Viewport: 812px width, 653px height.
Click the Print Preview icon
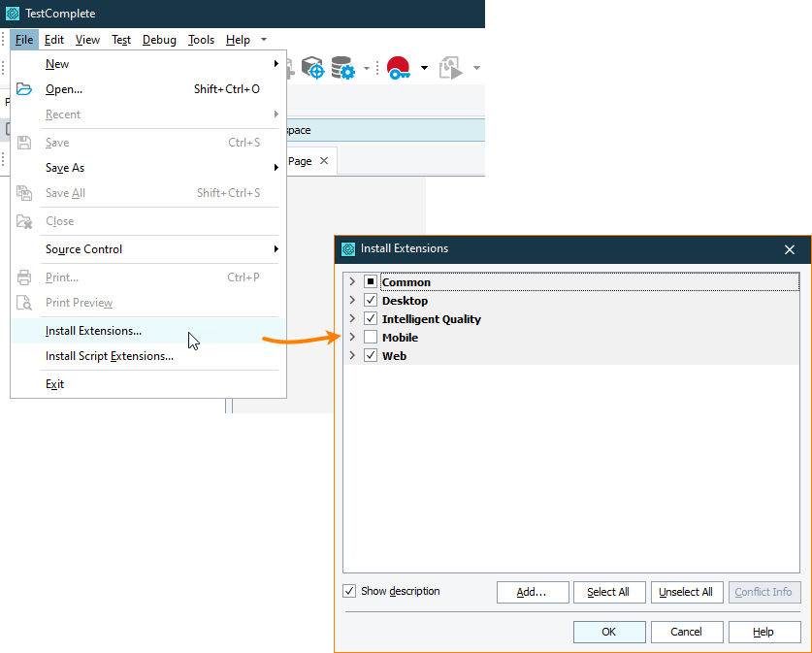pos(24,302)
